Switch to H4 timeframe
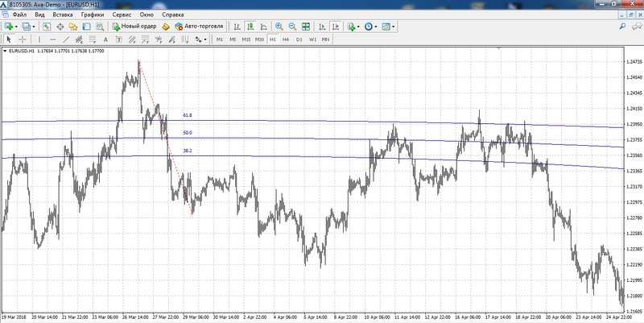The width and height of the screenshot is (644, 323). [286, 39]
